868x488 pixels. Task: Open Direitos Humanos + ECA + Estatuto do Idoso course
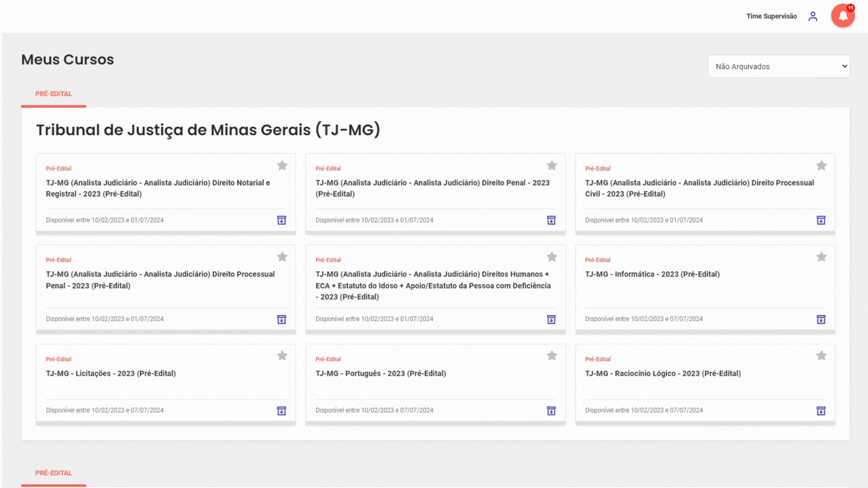[x=433, y=286]
